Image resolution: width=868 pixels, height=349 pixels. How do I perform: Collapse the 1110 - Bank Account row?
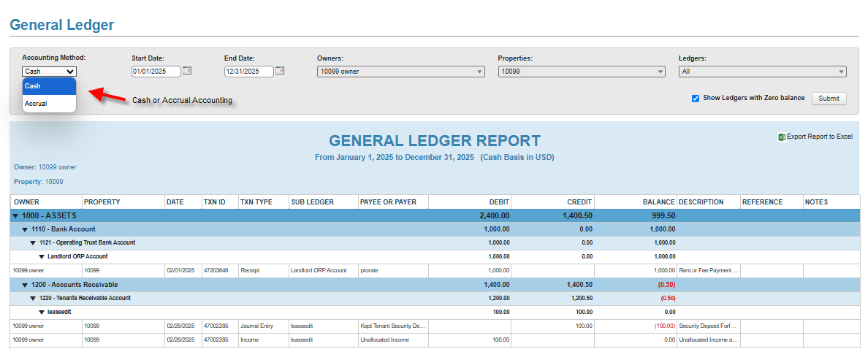pos(25,229)
